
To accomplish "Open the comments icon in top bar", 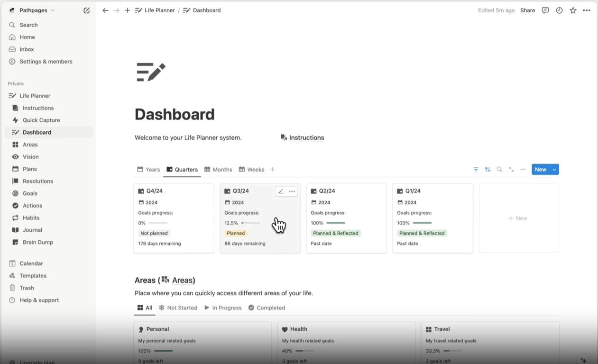I will pos(545,10).
